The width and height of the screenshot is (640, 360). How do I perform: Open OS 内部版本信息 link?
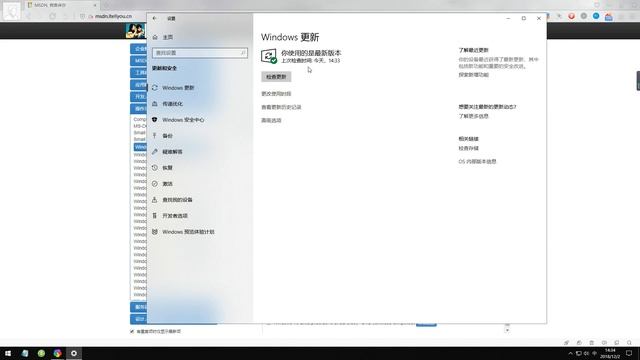pyautogui.click(x=477, y=162)
